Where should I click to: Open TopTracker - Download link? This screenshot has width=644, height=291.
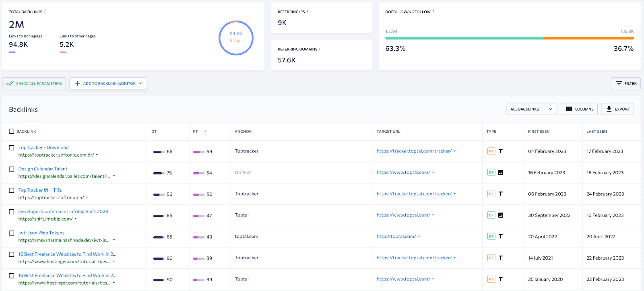[x=43, y=148]
